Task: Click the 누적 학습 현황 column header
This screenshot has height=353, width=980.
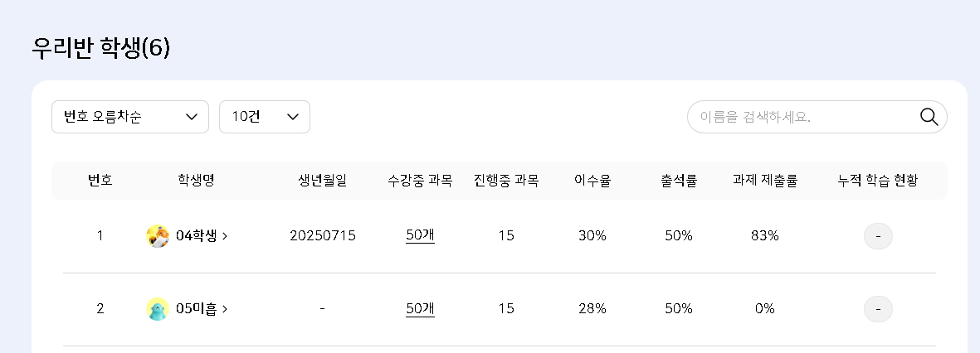Action: 878,181
